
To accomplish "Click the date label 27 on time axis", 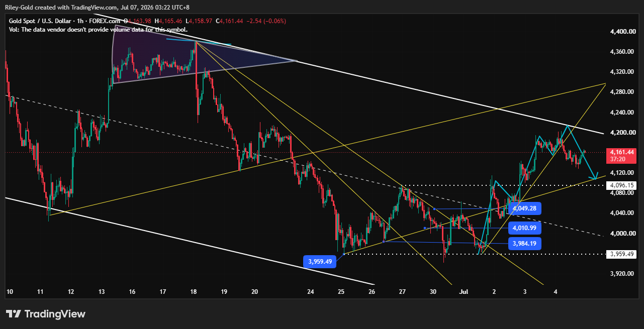I will pos(402,291).
